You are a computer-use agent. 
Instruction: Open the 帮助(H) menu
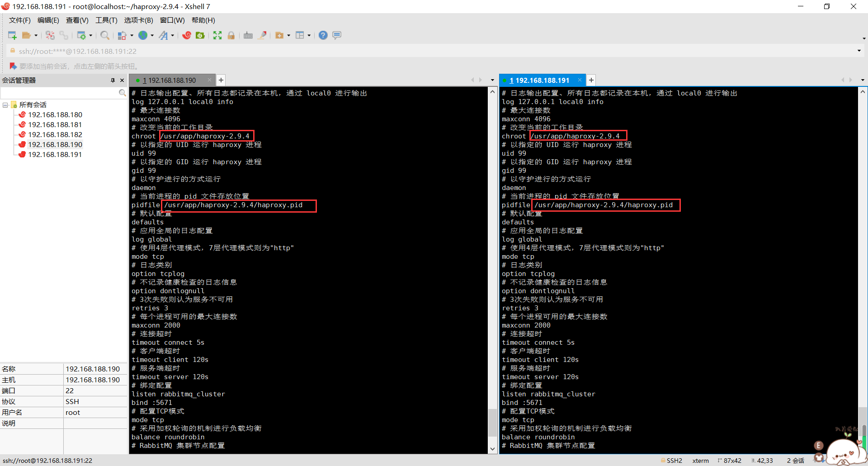tap(203, 20)
